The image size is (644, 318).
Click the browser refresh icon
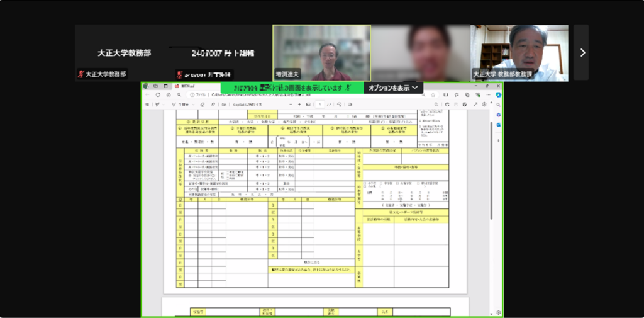tap(158, 95)
